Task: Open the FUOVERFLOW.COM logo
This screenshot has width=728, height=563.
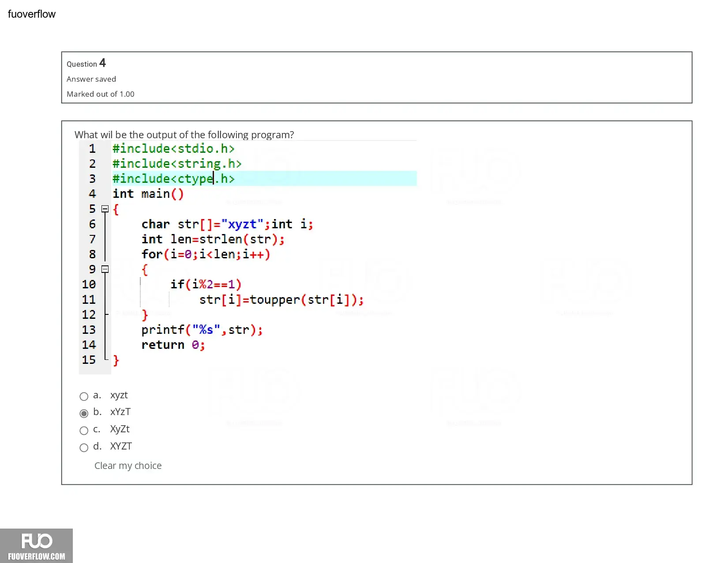Action: pyautogui.click(x=36, y=546)
